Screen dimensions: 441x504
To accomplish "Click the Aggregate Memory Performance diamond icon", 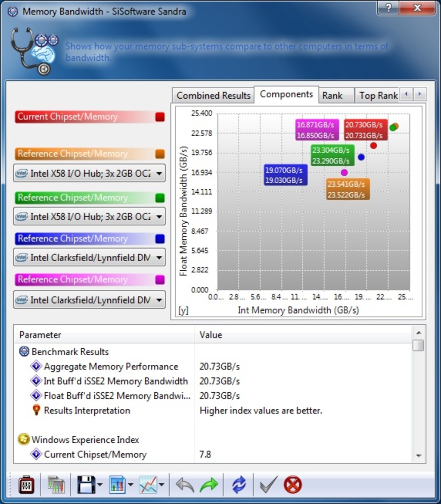I will 36,366.
